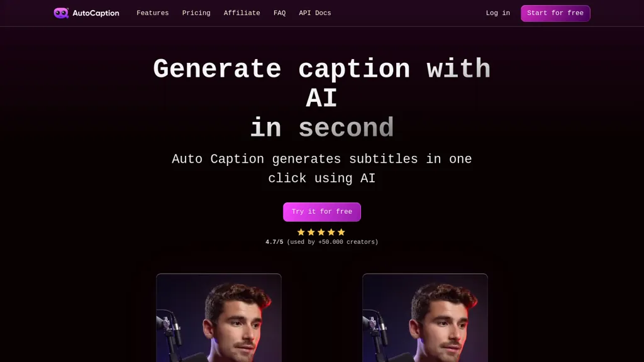Open the left demo video thumbnail

coord(218,317)
